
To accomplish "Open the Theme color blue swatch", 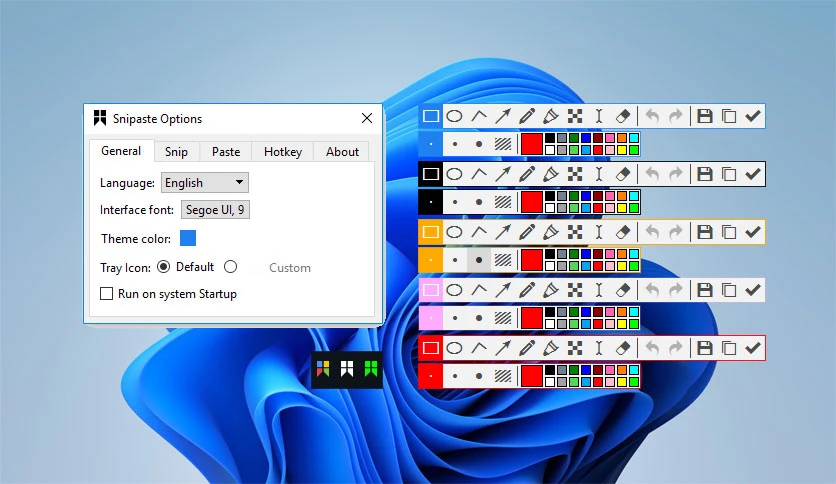I will (x=188, y=238).
